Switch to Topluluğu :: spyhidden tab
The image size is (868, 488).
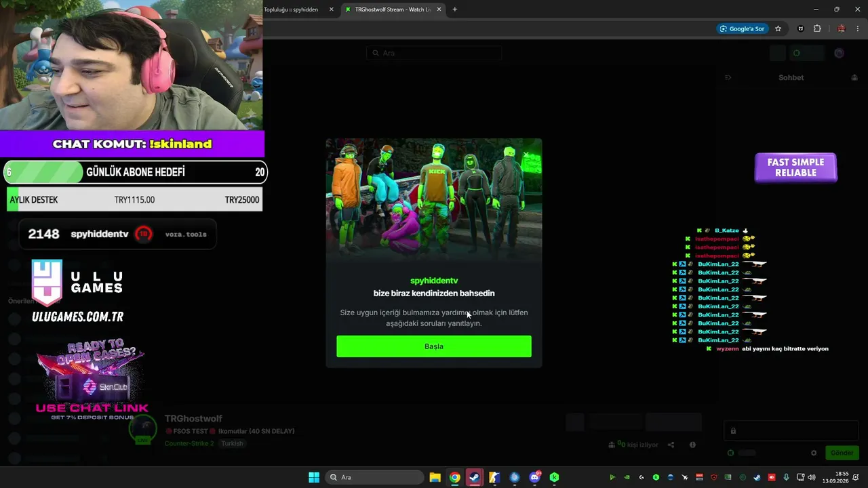(292, 9)
